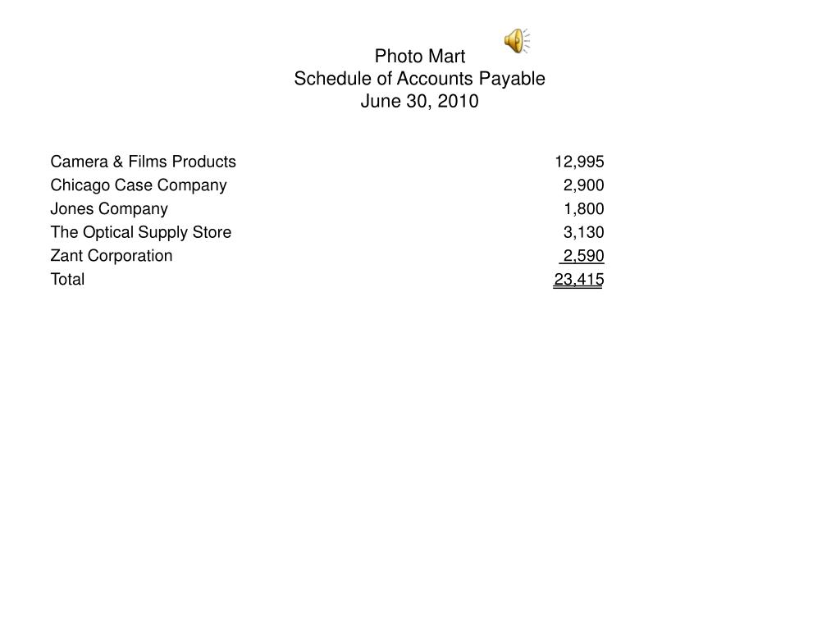840x630 pixels.
Task: Select Camera & Films Products row label
Action: [x=143, y=162]
